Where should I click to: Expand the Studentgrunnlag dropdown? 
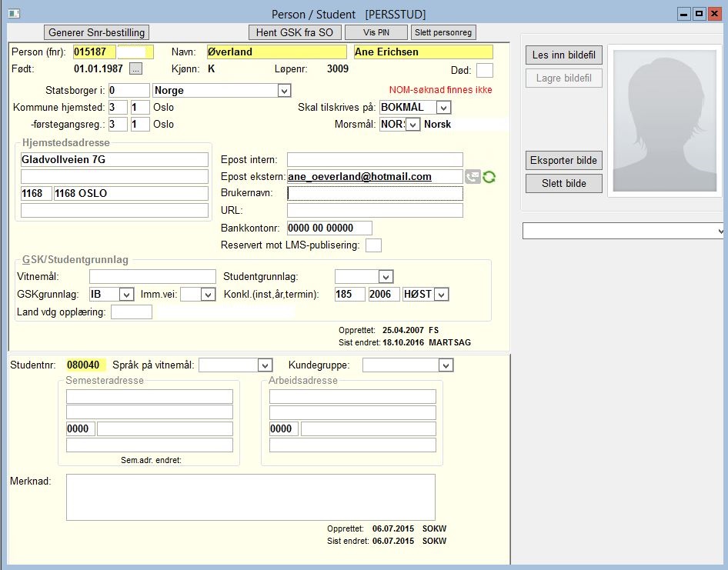[386, 277]
